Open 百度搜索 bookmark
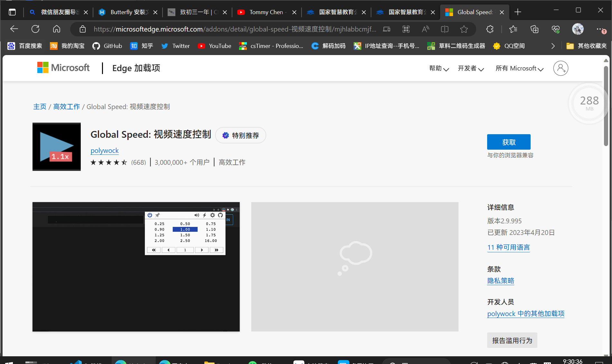 click(25, 46)
